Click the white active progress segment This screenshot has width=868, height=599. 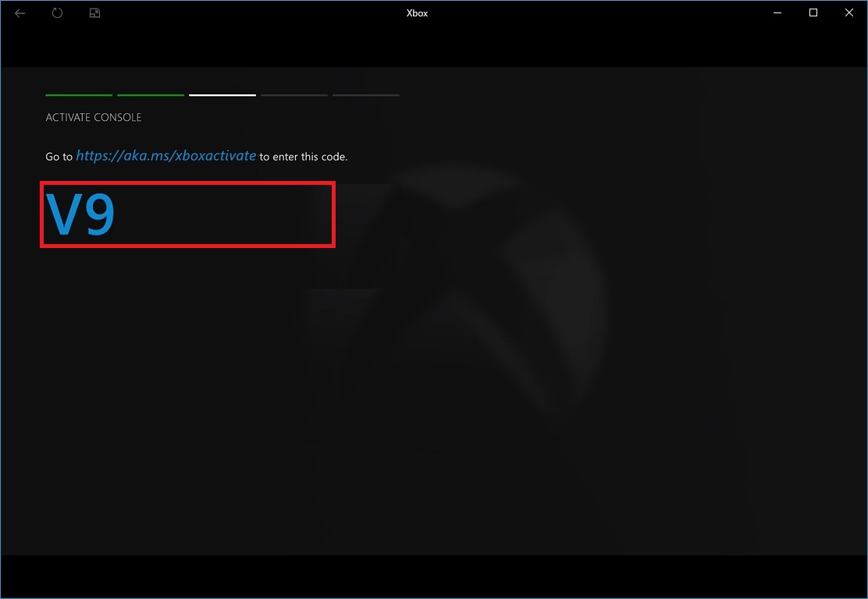click(222, 94)
